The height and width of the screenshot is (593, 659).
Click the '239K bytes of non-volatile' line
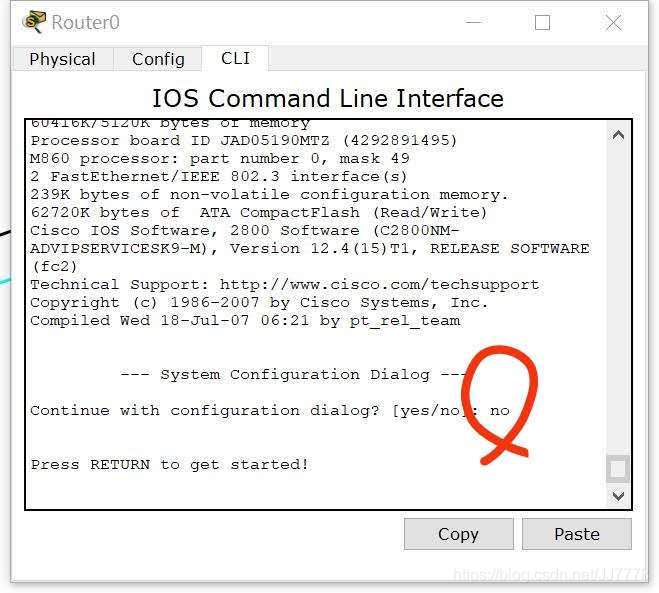click(x=269, y=195)
